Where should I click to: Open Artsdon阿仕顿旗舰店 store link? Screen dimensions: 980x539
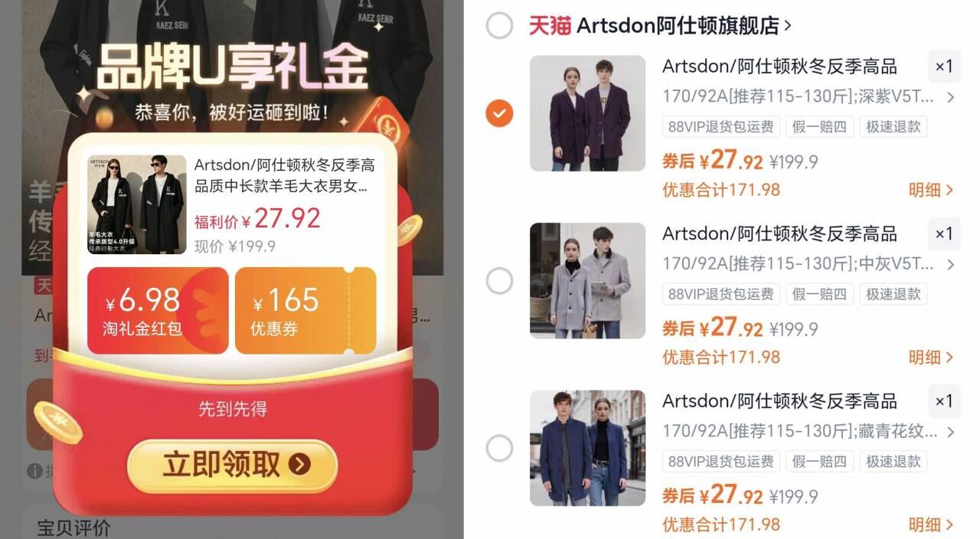click(x=684, y=25)
